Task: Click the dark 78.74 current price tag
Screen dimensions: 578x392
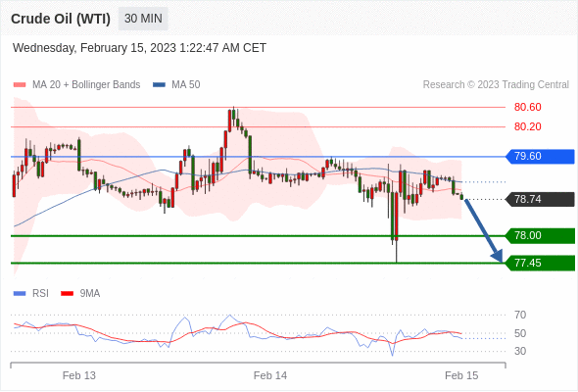Action: [x=540, y=200]
